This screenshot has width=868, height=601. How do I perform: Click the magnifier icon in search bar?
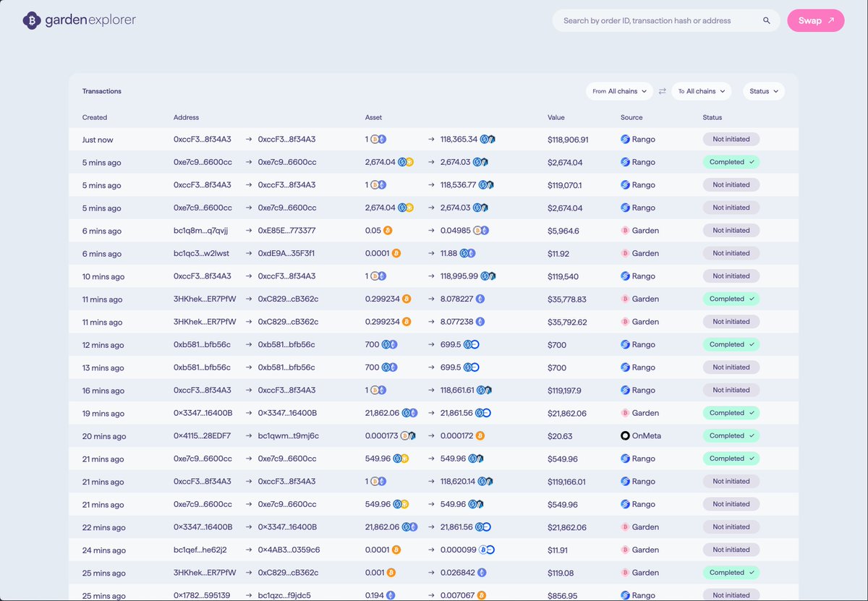767,21
